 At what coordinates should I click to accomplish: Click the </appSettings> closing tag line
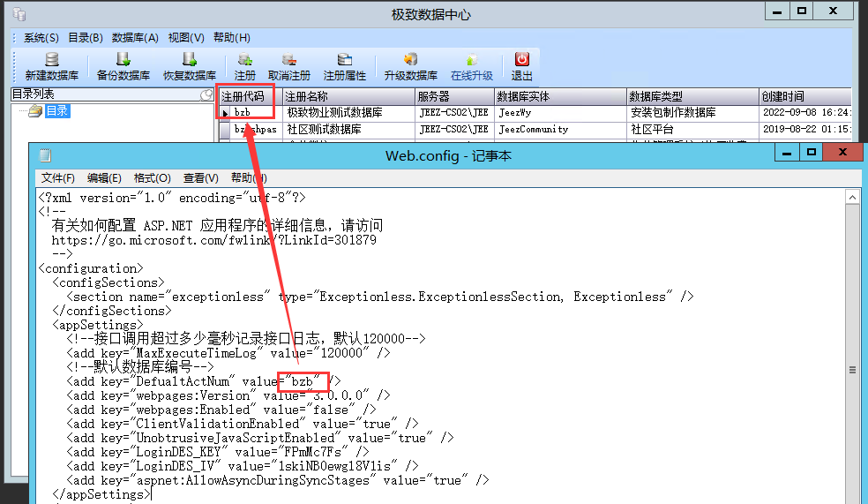pos(101,494)
